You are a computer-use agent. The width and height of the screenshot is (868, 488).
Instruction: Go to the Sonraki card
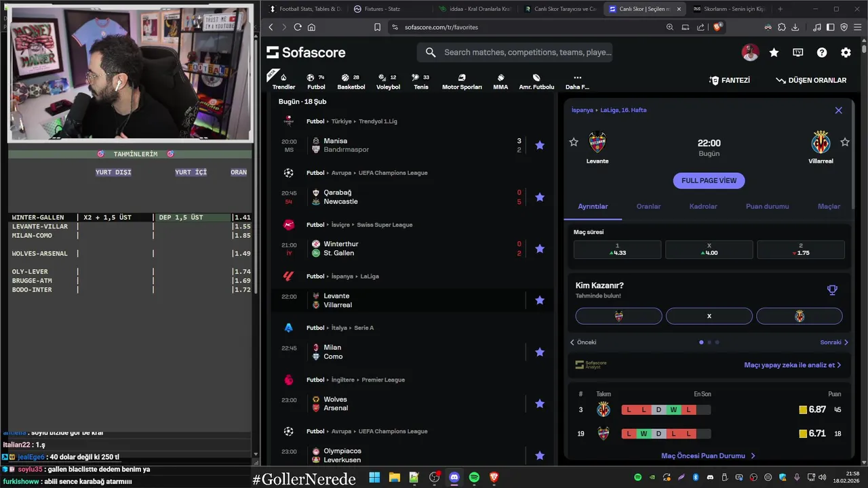point(834,342)
